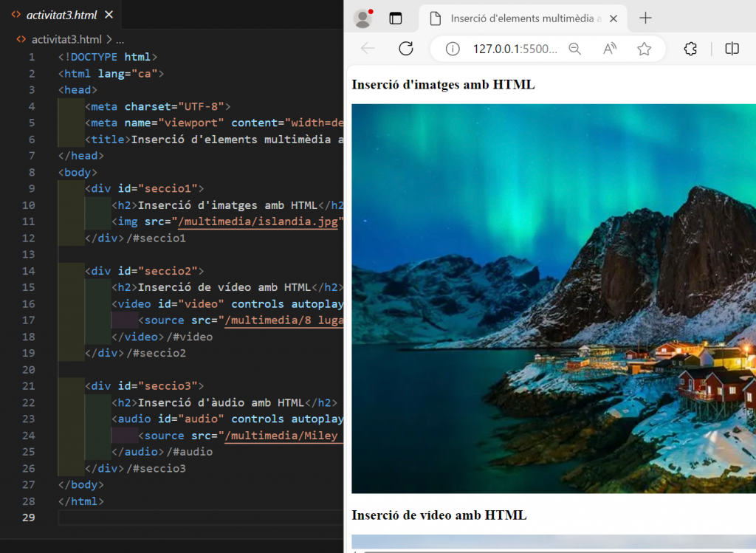Refresh the current page in Edge
756x553 pixels.
pyautogui.click(x=405, y=49)
